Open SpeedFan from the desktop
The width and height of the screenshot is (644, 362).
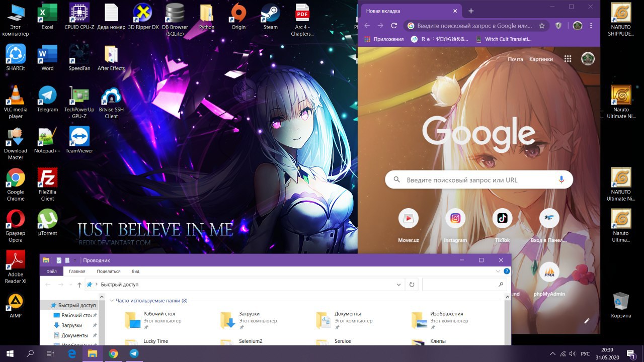pyautogui.click(x=79, y=58)
